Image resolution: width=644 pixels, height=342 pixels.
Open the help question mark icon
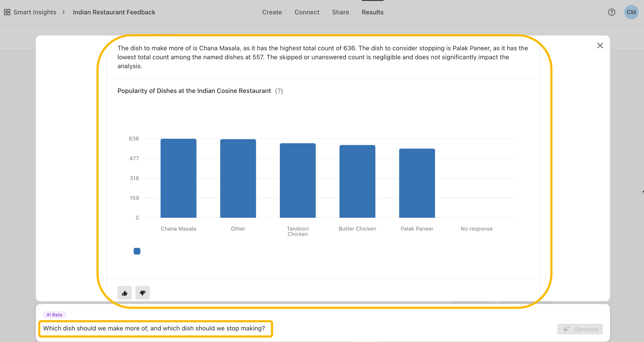coord(612,12)
